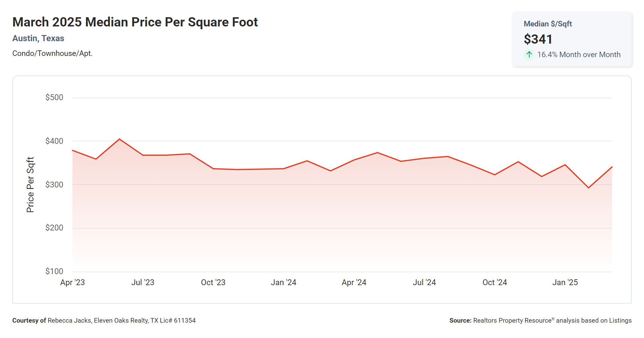
Task: Click the Median $/Sqft card heading
Action: point(548,24)
